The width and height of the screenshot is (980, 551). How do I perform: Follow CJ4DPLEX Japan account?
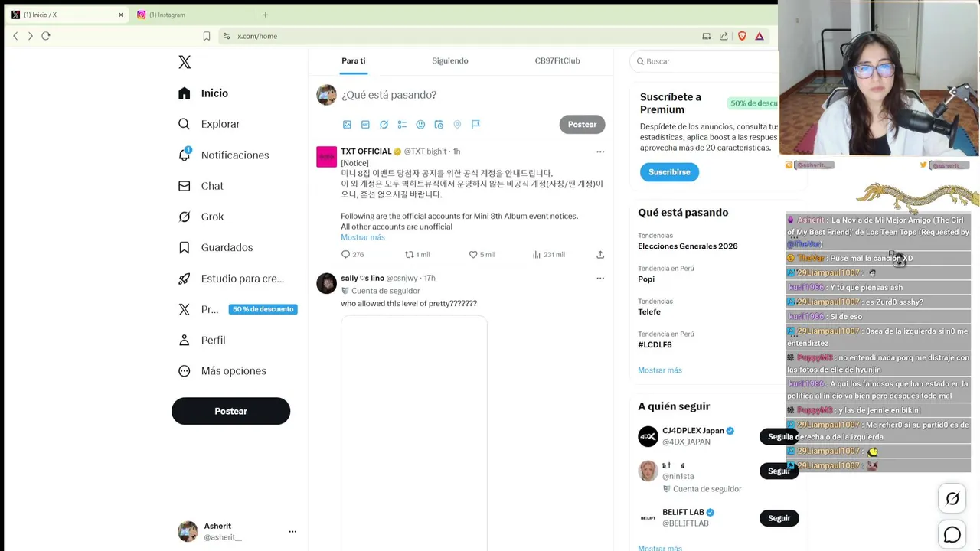click(x=779, y=437)
